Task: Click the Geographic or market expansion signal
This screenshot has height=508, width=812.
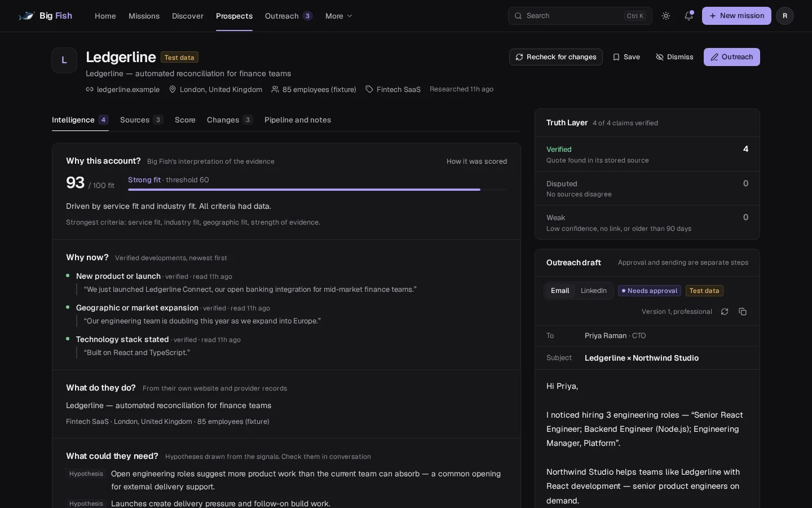Action: pos(137,308)
